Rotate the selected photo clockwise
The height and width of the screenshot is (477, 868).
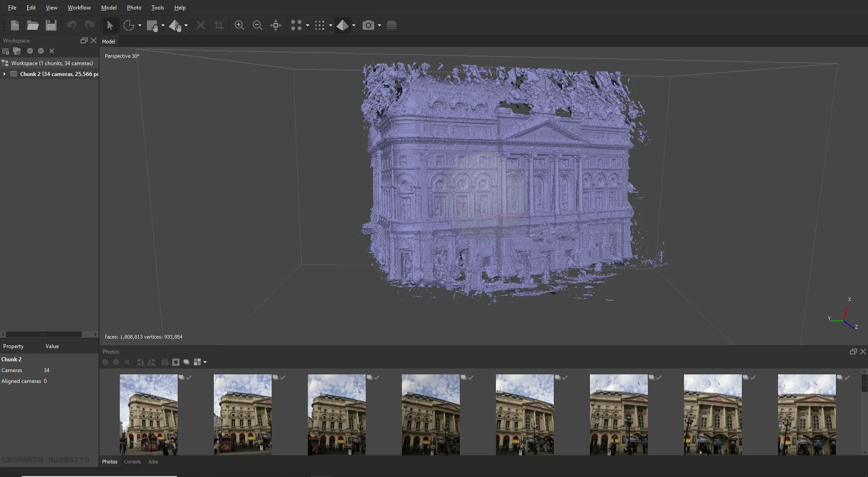[141, 362]
